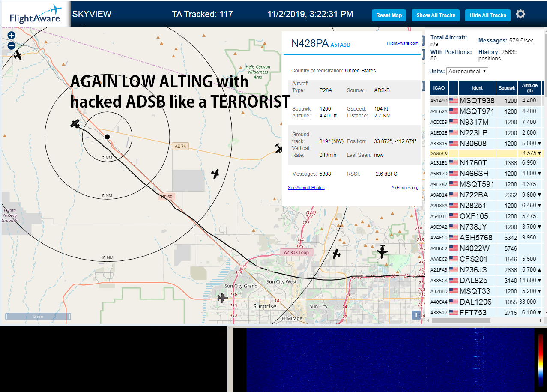
Task: Sort table by the flag column header
Action: (453, 88)
